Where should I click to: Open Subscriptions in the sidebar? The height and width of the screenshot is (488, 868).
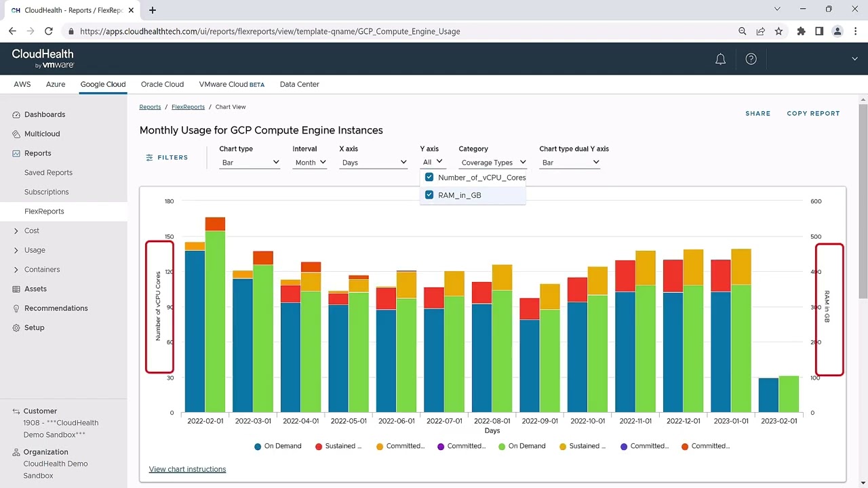[47, 192]
